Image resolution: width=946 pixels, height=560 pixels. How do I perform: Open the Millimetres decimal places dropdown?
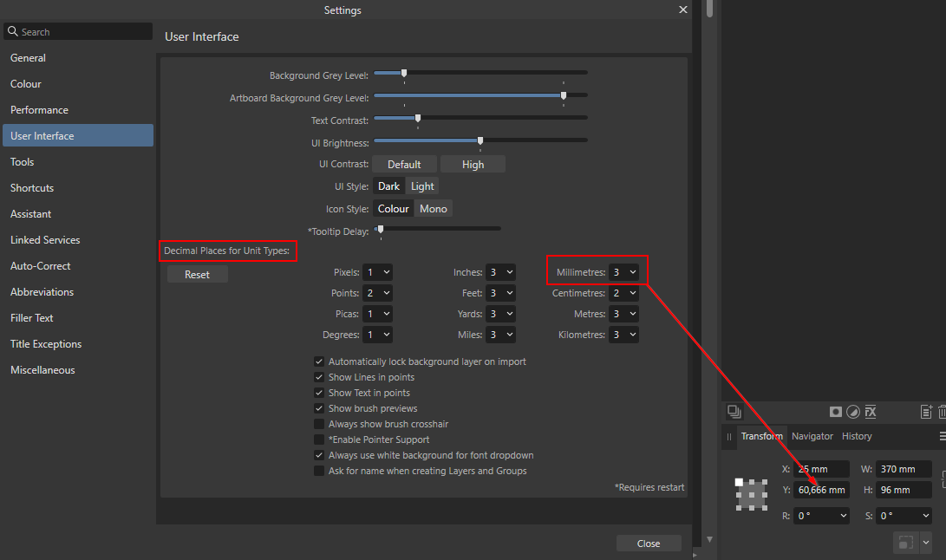pos(623,272)
